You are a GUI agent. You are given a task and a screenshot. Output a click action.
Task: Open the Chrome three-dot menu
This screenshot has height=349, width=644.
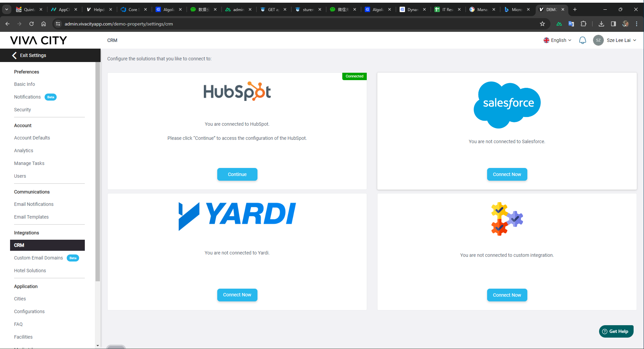637,24
